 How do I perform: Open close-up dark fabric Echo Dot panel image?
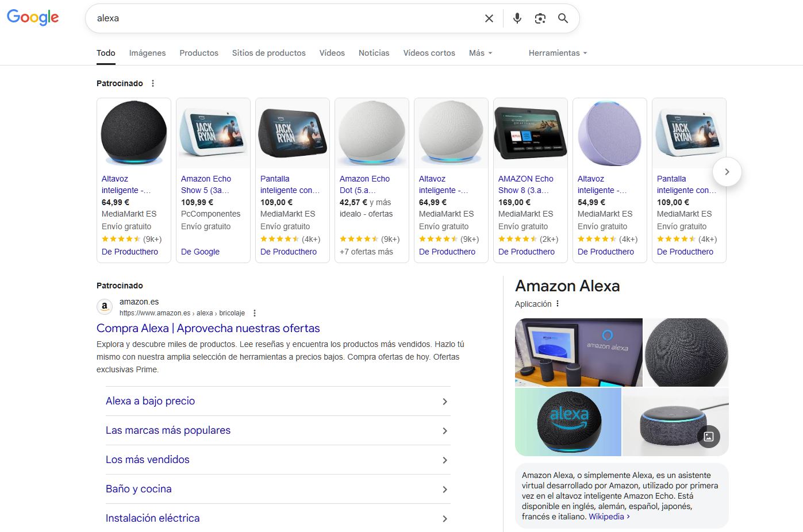pyautogui.click(x=686, y=352)
